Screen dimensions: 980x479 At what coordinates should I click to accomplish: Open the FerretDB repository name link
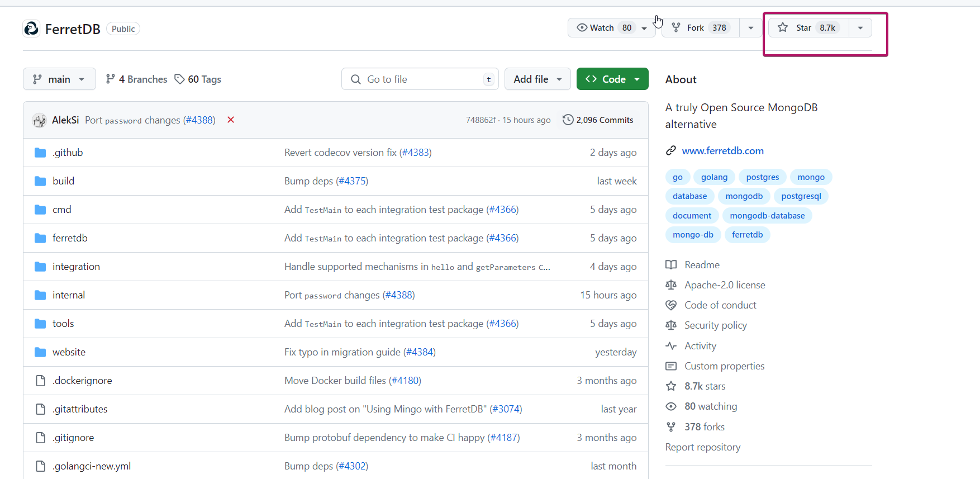point(73,29)
